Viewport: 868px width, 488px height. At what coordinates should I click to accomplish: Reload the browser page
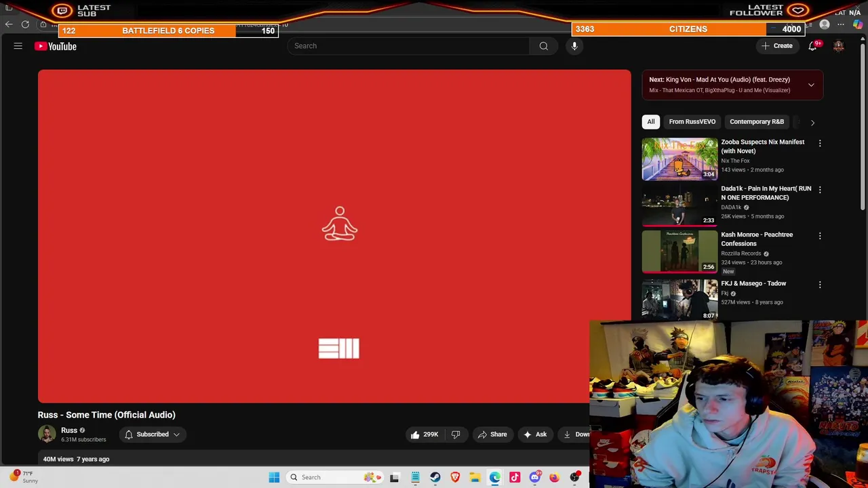[25, 24]
